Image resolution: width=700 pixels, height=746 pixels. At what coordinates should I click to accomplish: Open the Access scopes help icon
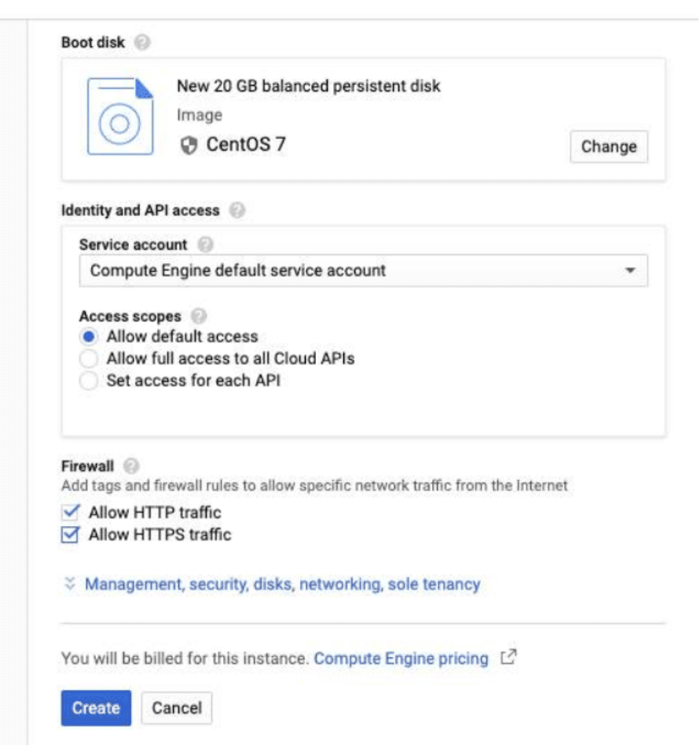click(198, 316)
